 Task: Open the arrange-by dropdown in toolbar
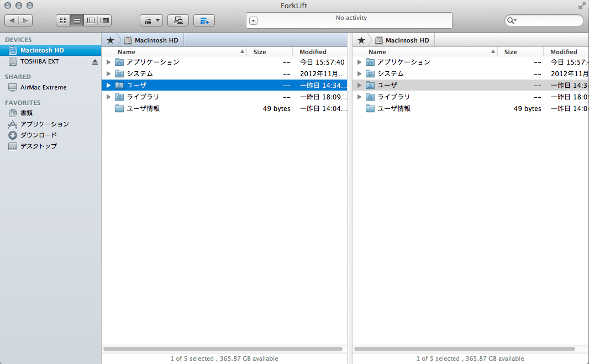151,20
